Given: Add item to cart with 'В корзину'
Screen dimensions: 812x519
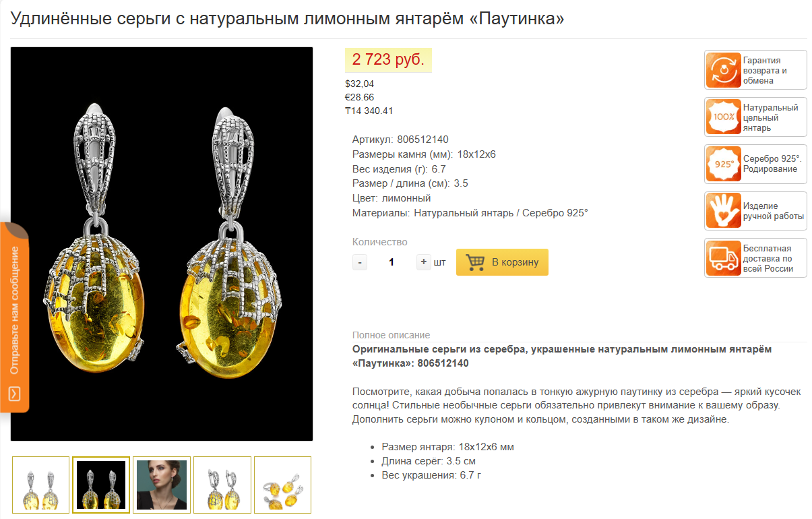Looking at the screenshot, I should pyautogui.click(x=502, y=262).
